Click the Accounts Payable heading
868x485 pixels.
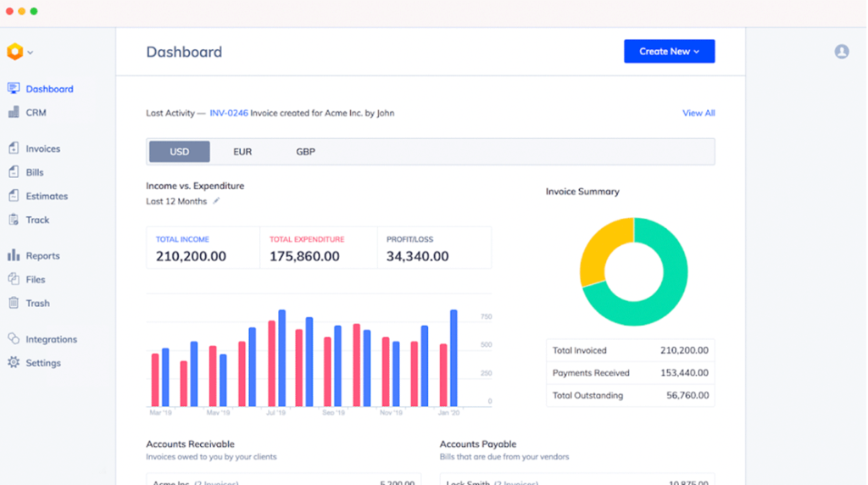click(x=478, y=444)
